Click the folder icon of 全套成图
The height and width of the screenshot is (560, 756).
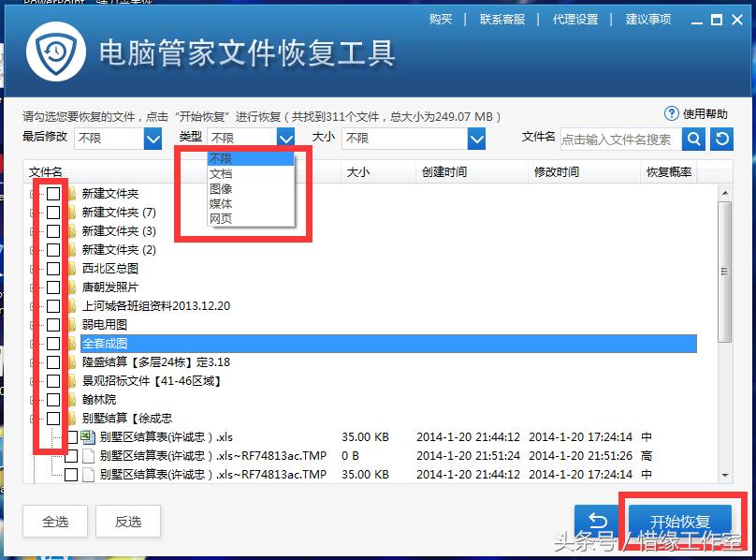tap(70, 343)
